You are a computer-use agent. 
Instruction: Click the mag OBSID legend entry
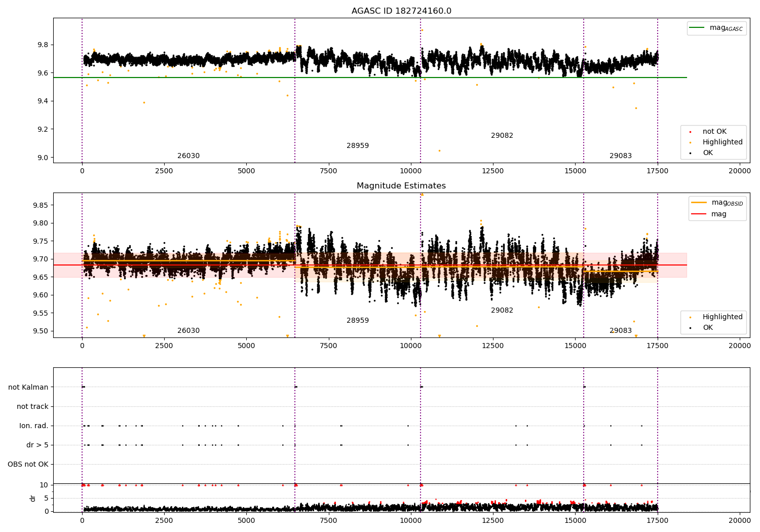click(x=717, y=203)
